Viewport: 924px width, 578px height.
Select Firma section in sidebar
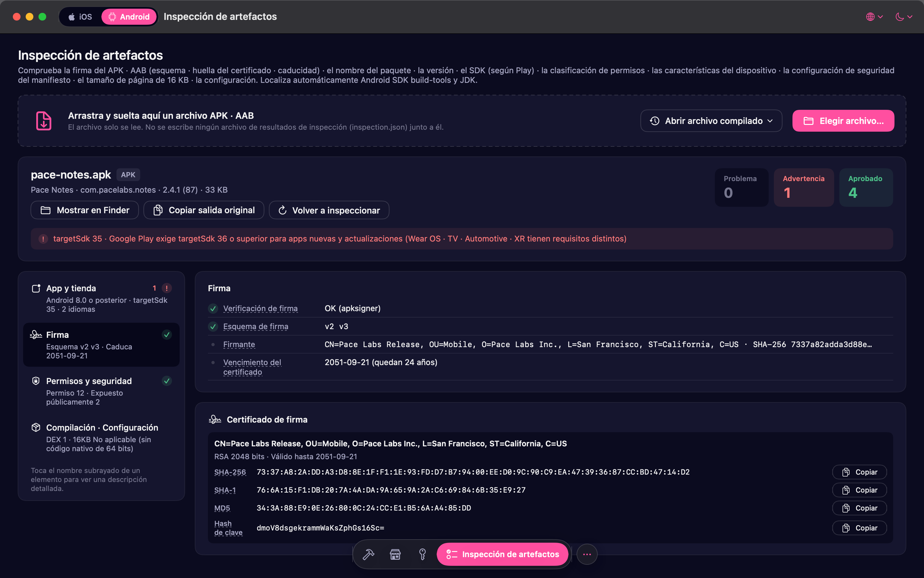pyautogui.click(x=101, y=345)
